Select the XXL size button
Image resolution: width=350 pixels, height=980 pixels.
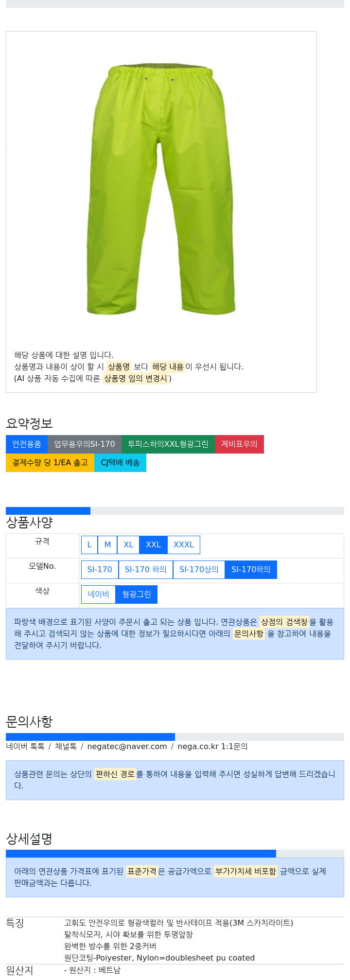[154, 544]
